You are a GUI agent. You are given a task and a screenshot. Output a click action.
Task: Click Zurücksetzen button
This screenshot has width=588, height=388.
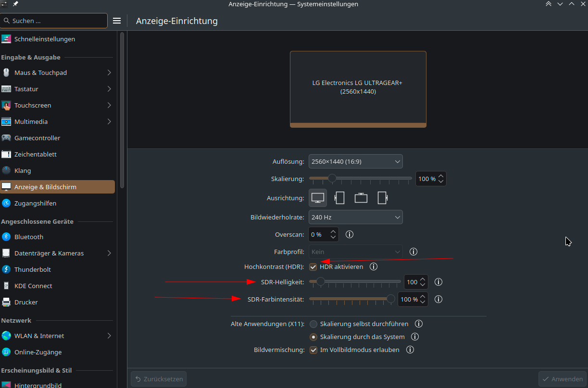point(159,379)
